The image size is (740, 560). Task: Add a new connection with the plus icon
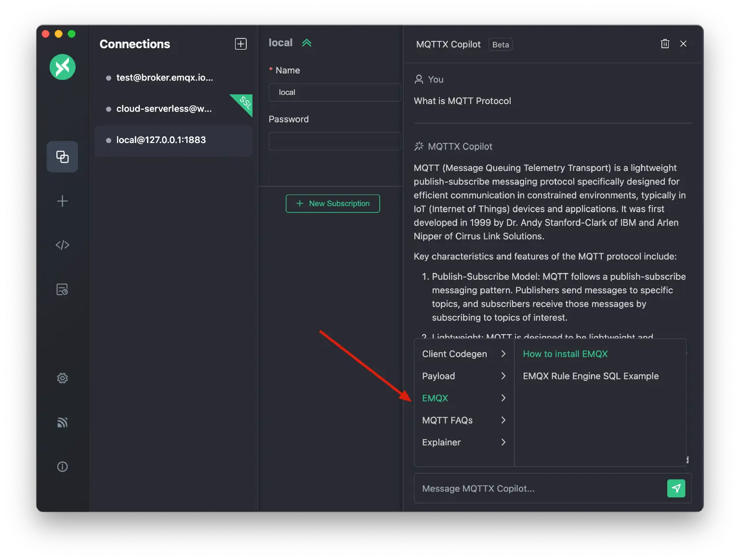(x=240, y=43)
